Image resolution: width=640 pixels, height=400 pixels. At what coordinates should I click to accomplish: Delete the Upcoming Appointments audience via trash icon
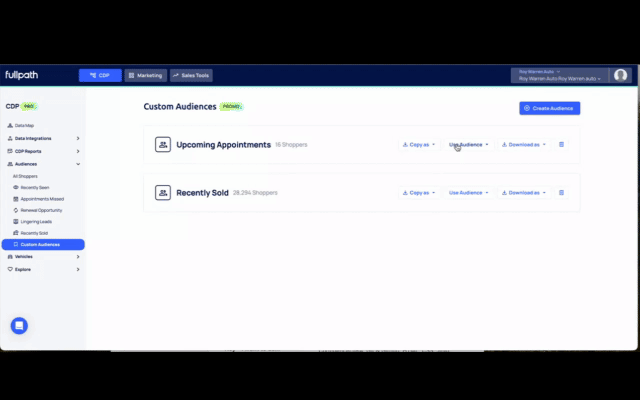(x=561, y=145)
